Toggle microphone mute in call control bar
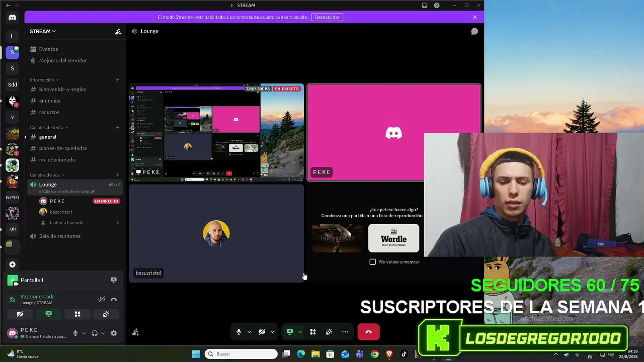 pyautogui.click(x=239, y=332)
